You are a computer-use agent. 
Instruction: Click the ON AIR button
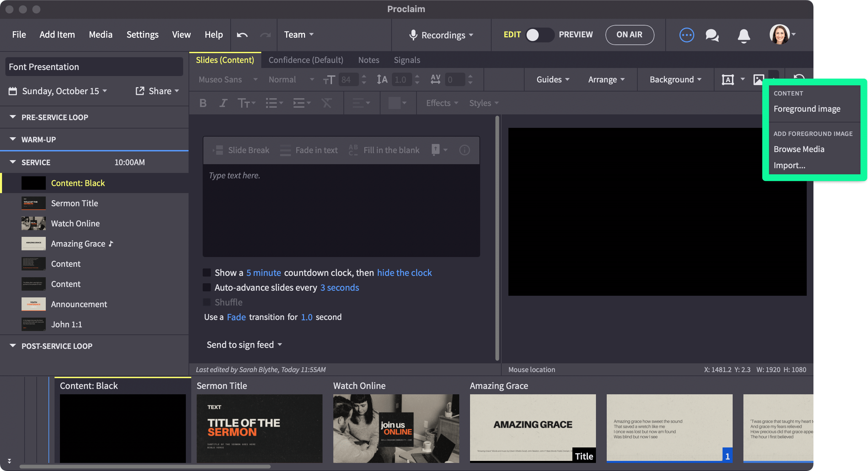pos(629,35)
